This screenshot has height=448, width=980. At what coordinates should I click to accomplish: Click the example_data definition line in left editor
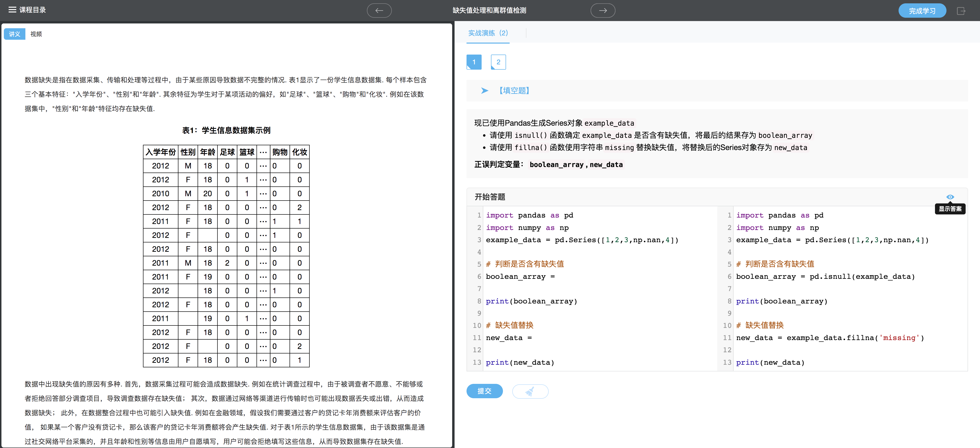point(582,240)
